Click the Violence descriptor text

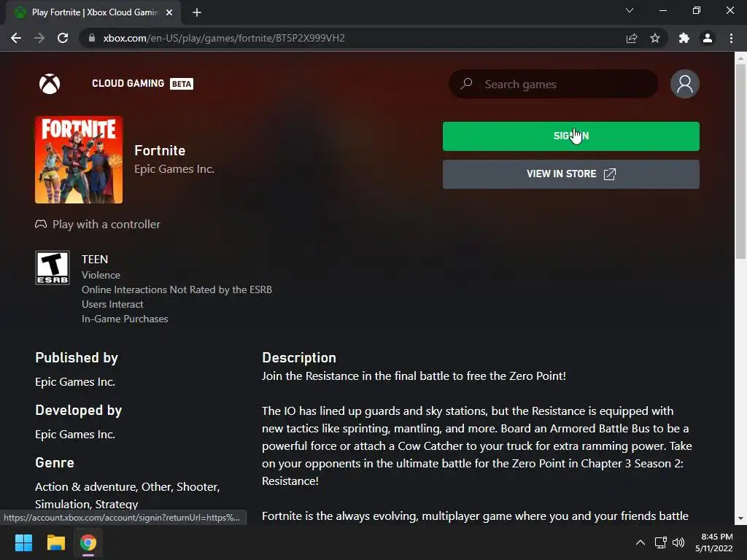click(x=101, y=275)
